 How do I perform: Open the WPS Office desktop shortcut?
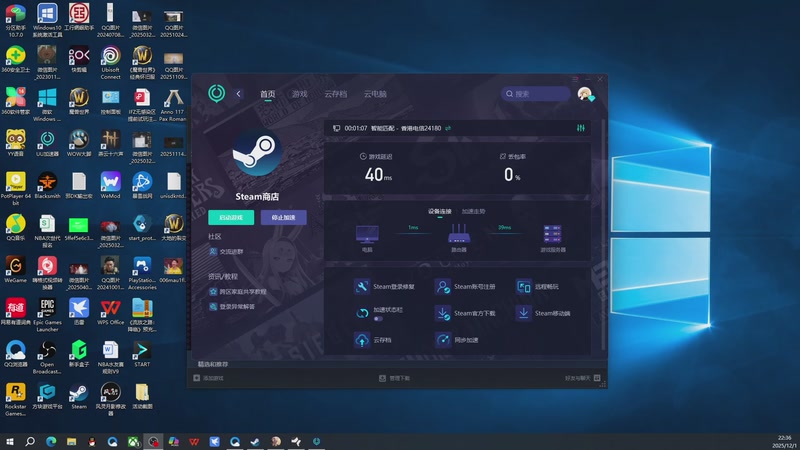[x=110, y=312]
